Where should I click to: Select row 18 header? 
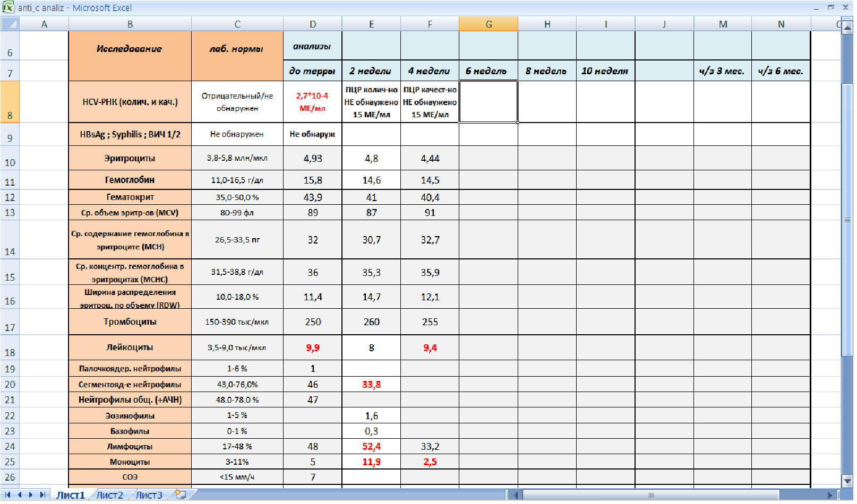(10, 348)
